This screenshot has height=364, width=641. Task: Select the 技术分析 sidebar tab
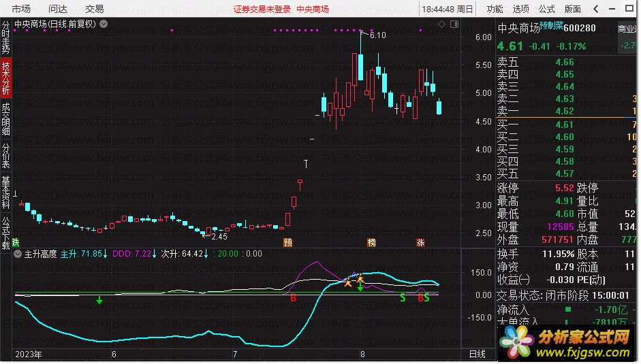tap(5, 78)
